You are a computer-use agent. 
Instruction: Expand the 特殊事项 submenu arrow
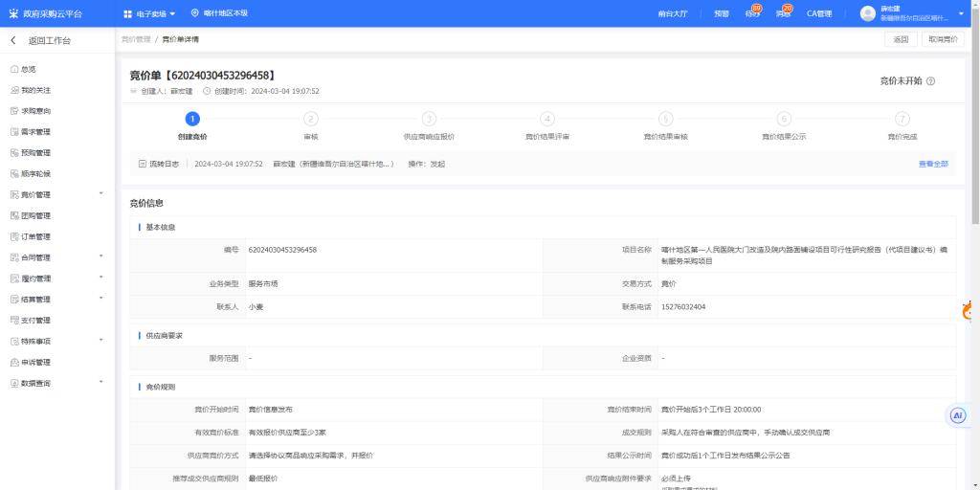pyautogui.click(x=100, y=340)
